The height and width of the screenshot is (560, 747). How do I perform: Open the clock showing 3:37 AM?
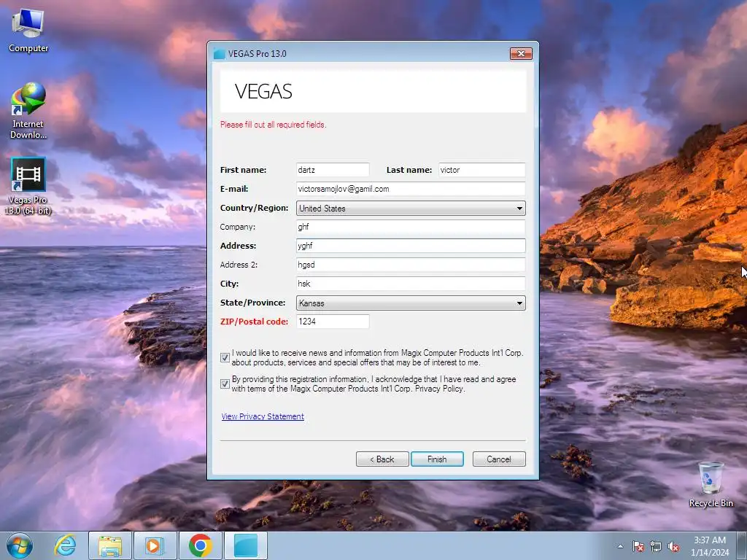pyautogui.click(x=709, y=545)
